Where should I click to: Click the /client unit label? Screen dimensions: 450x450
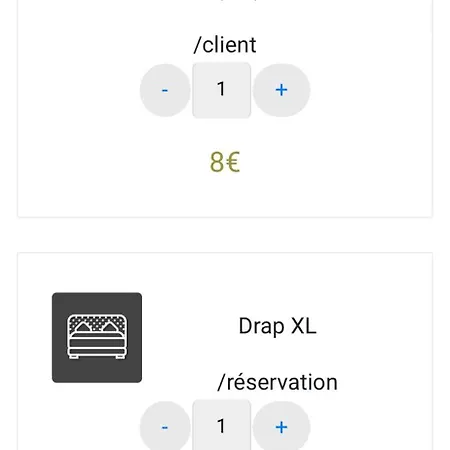[225, 45]
